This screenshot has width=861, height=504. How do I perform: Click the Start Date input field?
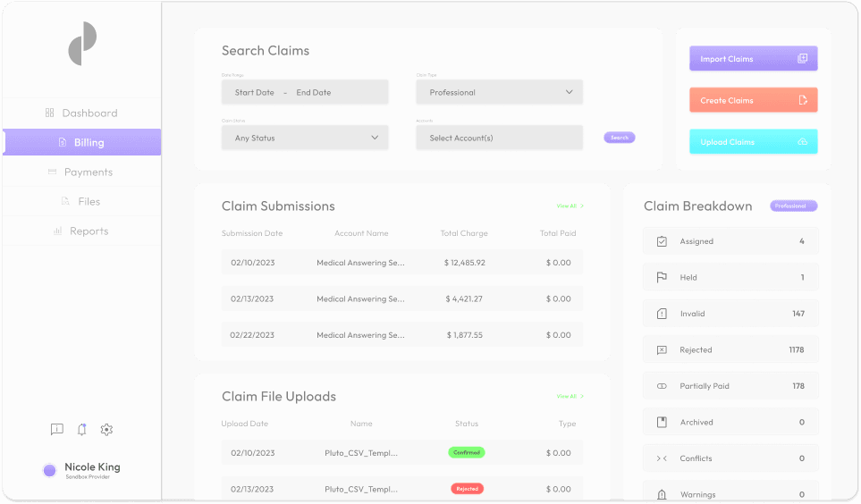[x=255, y=92]
